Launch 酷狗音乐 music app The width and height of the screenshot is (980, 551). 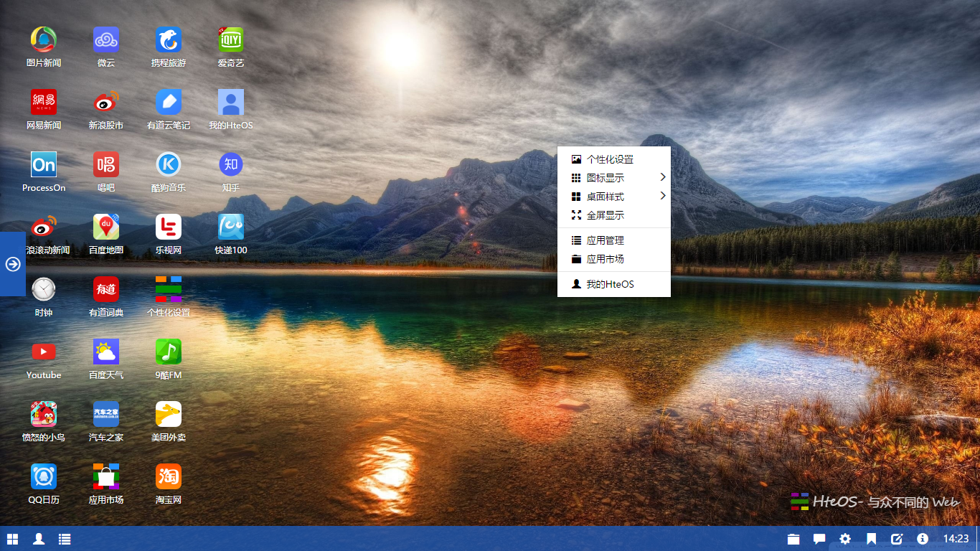(169, 165)
